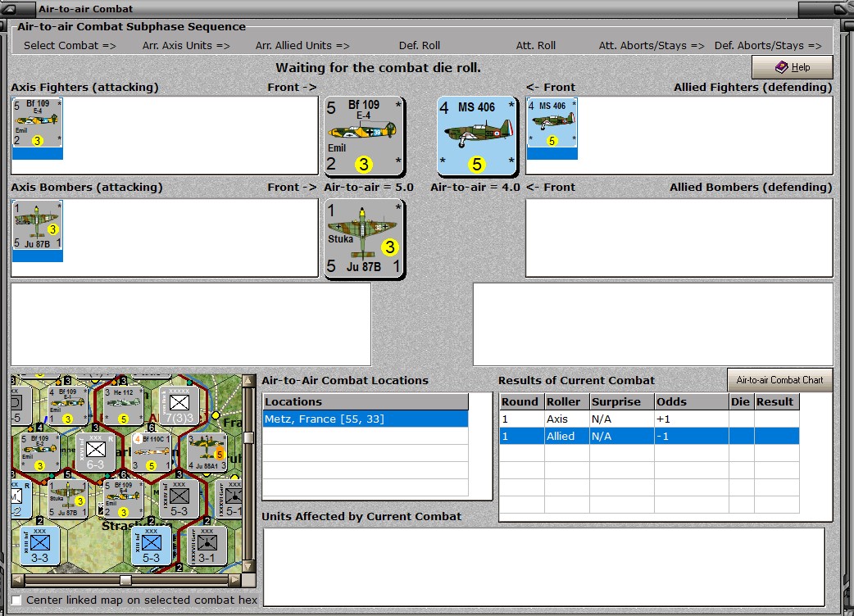Select the Axis round 1 result row
This screenshot has height=616, width=854.
coord(649,419)
